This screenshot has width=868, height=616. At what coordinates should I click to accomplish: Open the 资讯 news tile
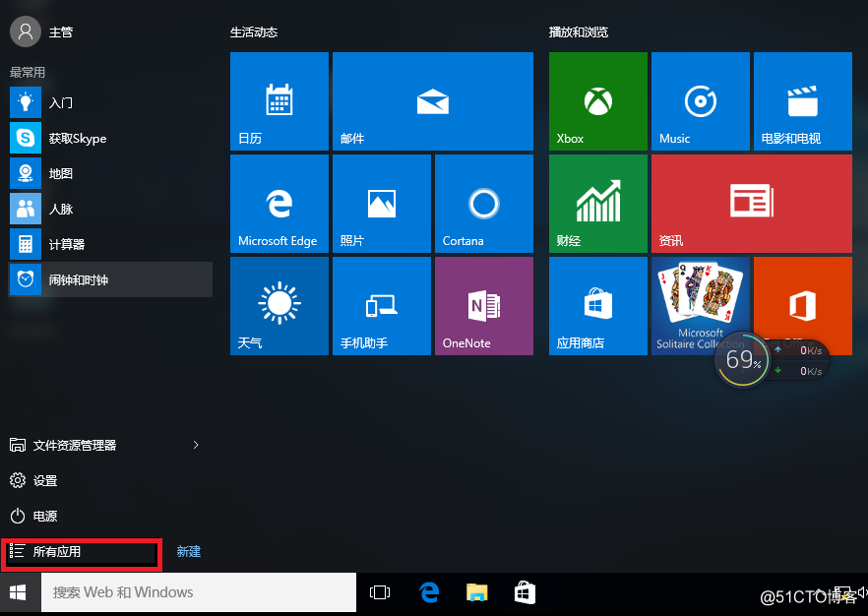point(752,204)
